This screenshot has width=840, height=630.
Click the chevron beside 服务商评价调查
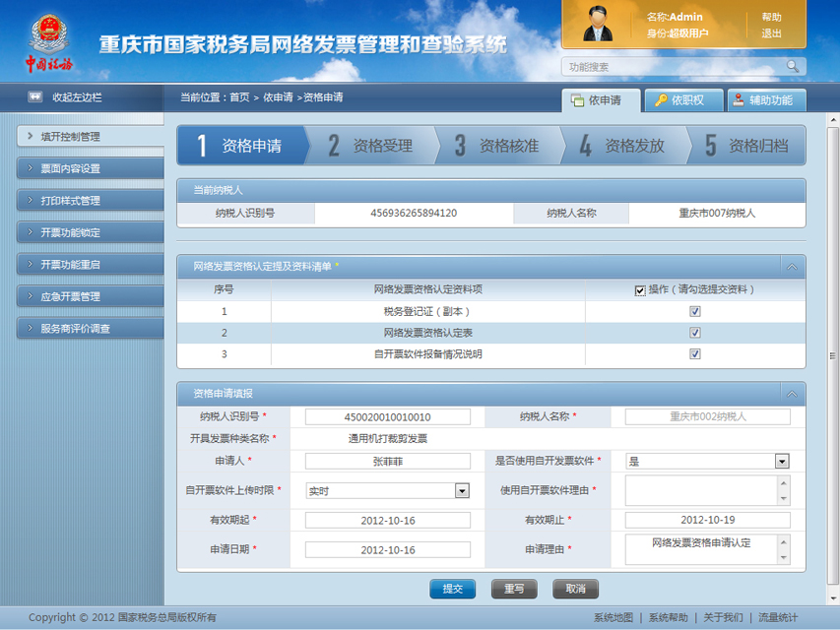31,328
